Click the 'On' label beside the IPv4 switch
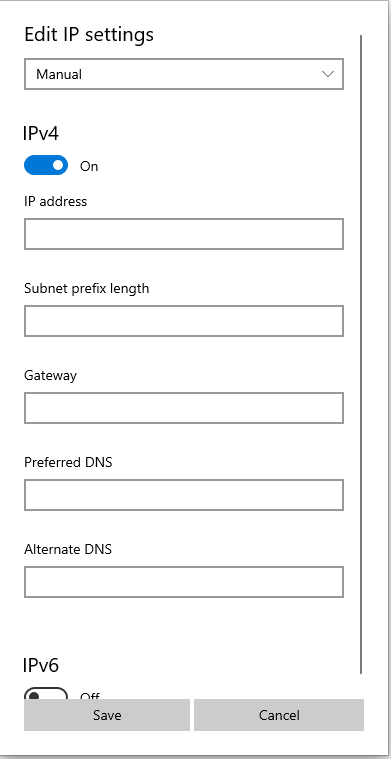 (89, 166)
